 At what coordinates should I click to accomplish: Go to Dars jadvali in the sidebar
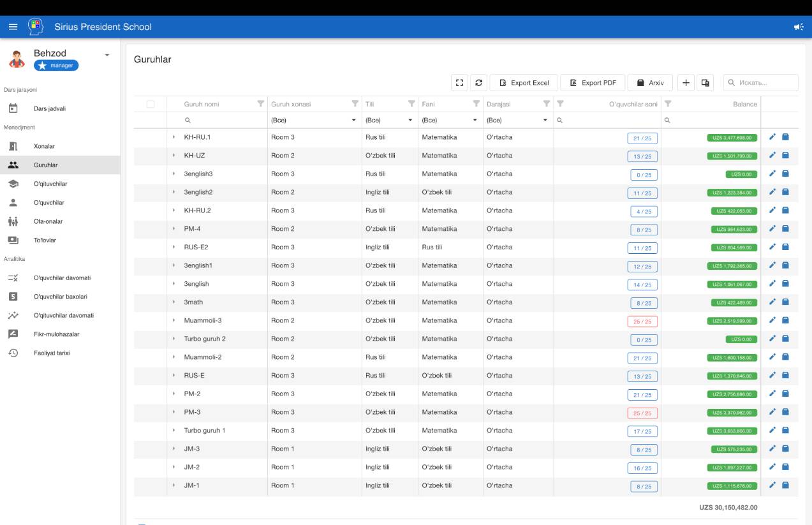click(x=60, y=108)
